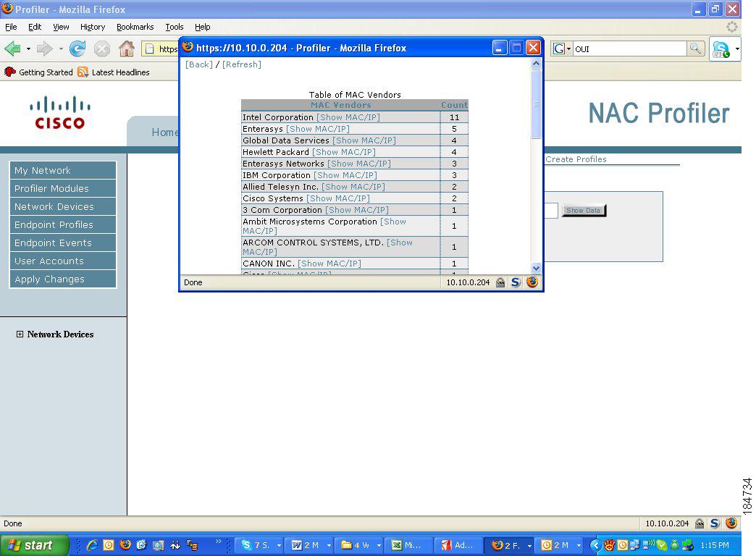Open the Help menu
The image size is (756, 556).
203,27
